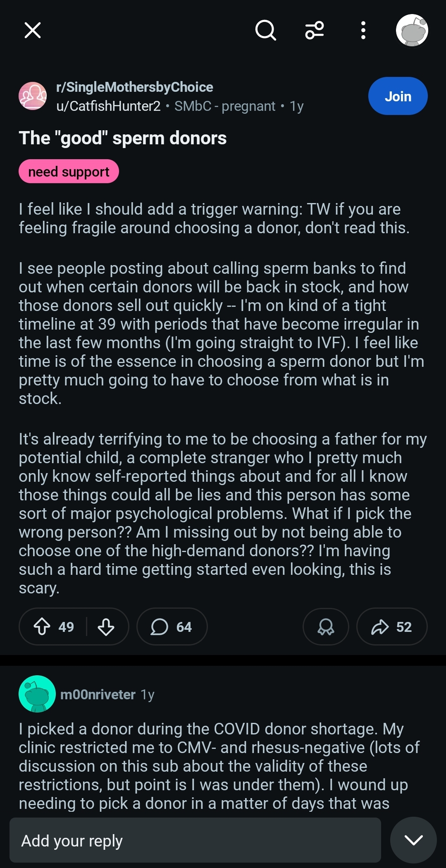
Task: Type in the "Add your reply" field
Action: (x=195, y=840)
